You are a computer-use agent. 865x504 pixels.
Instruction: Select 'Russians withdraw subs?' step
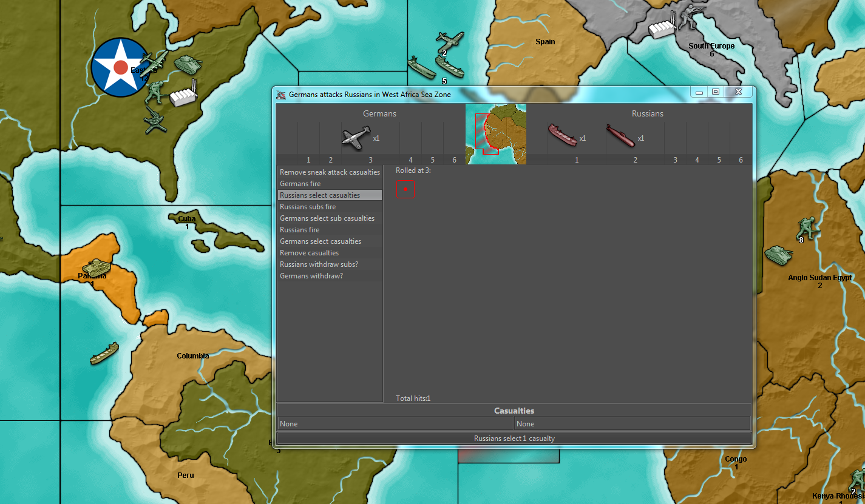[x=330, y=264]
